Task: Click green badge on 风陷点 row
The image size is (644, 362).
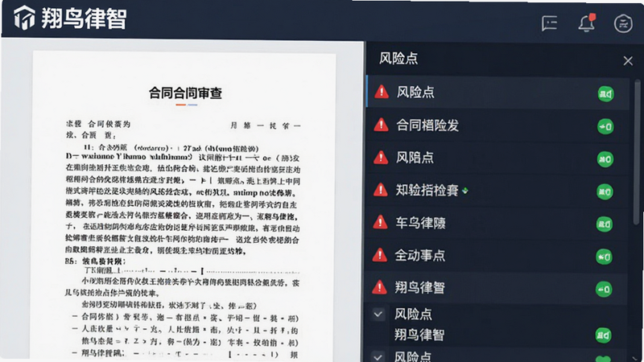Action: (x=605, y=159)
